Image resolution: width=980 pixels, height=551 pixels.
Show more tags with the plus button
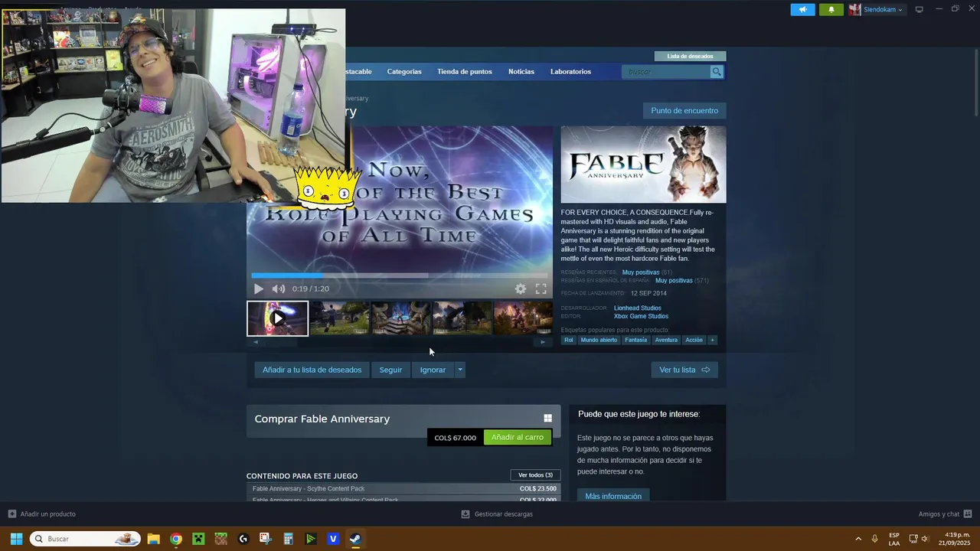tap(712, 340)
